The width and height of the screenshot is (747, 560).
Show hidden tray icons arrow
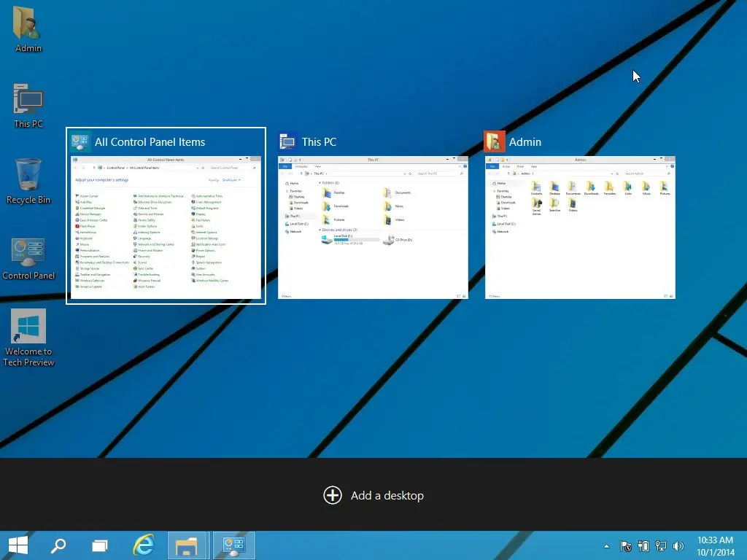pos(606,546)
